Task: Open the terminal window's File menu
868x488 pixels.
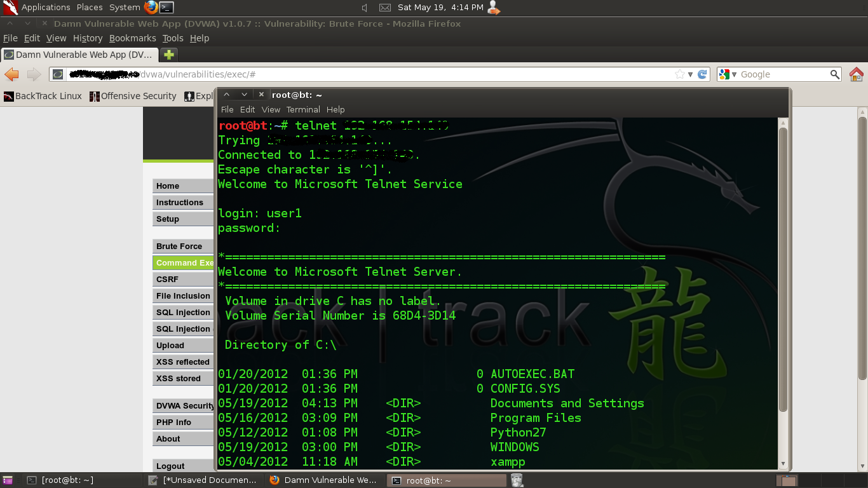Action: click(x=227, y=109)
